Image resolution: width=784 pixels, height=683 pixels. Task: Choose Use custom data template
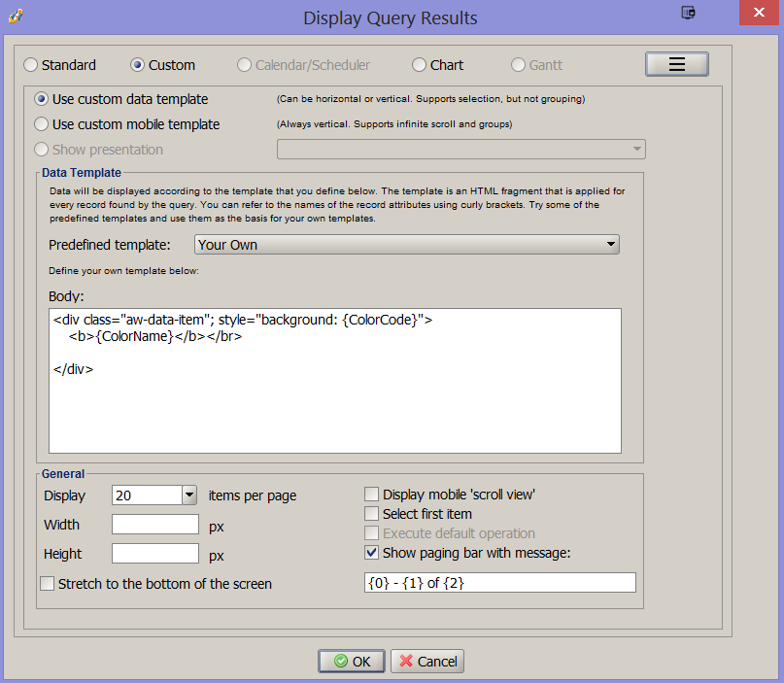[x=120, y=99]
